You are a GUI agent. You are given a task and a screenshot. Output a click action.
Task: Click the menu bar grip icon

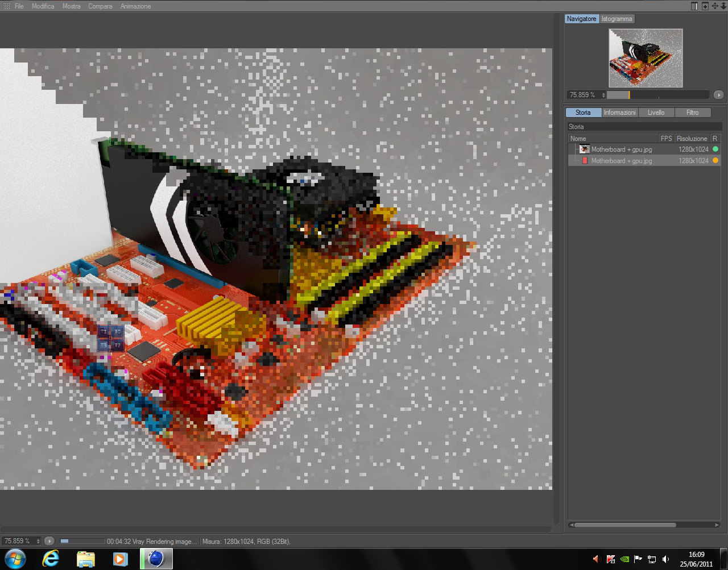[x=6, y=6]
